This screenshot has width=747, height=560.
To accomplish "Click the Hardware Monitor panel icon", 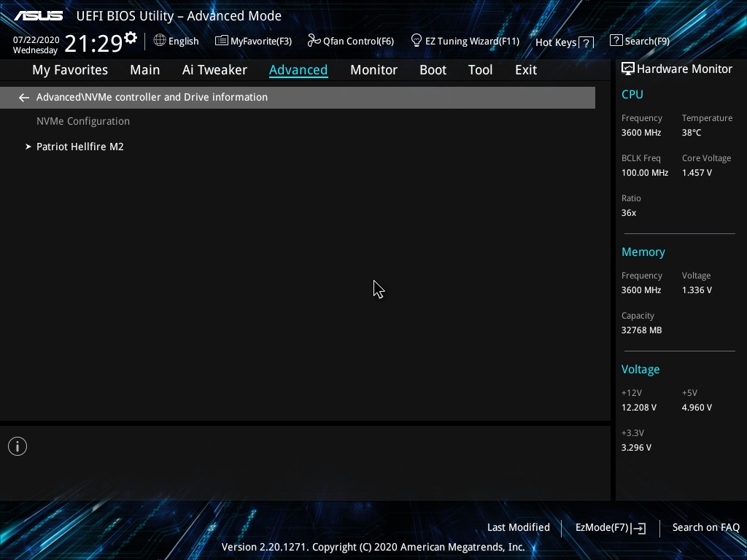I will pyautogui.click(x=627, y=69).
